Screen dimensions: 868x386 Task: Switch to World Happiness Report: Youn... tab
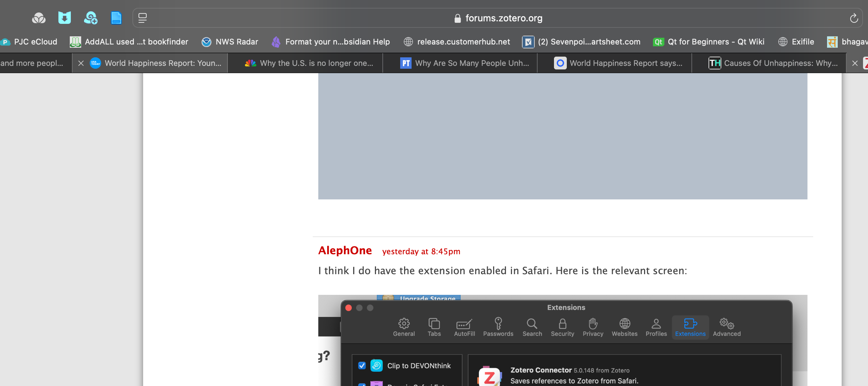click(x=163, y=63)
